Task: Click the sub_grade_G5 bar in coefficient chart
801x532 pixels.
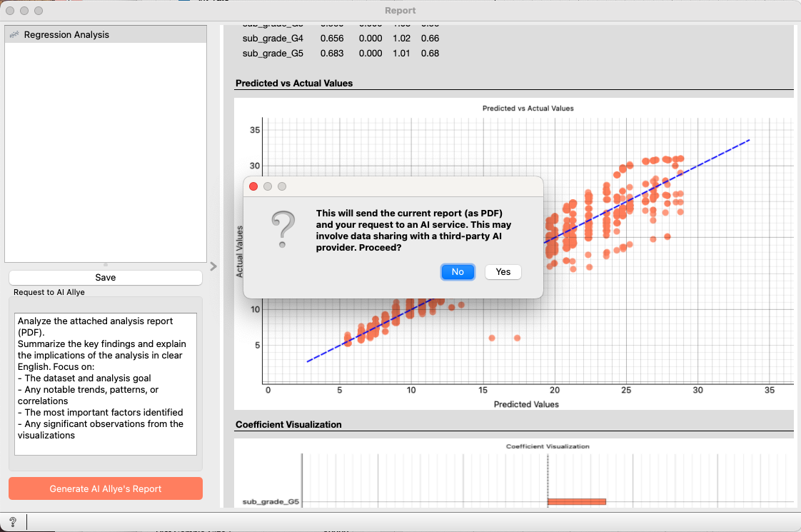Action: click(x=576, y=502)
